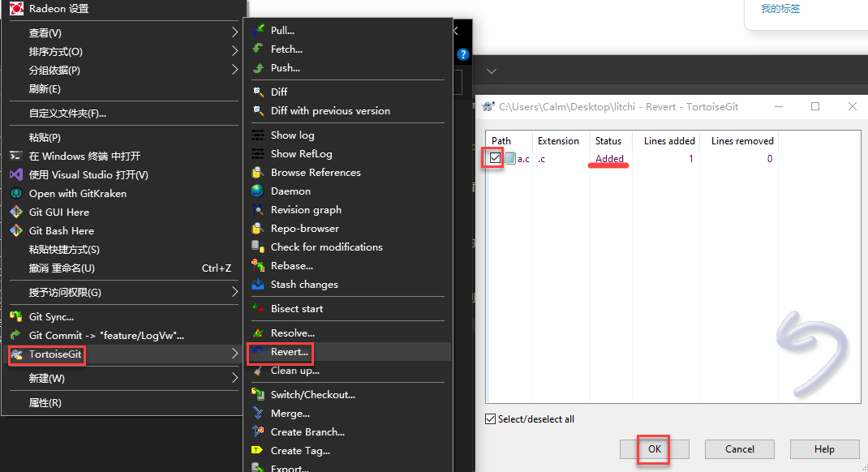The height and width of the screenshot is (472, 868).
Task: Click the Daemon globe icon
Action: click(258, 191)
